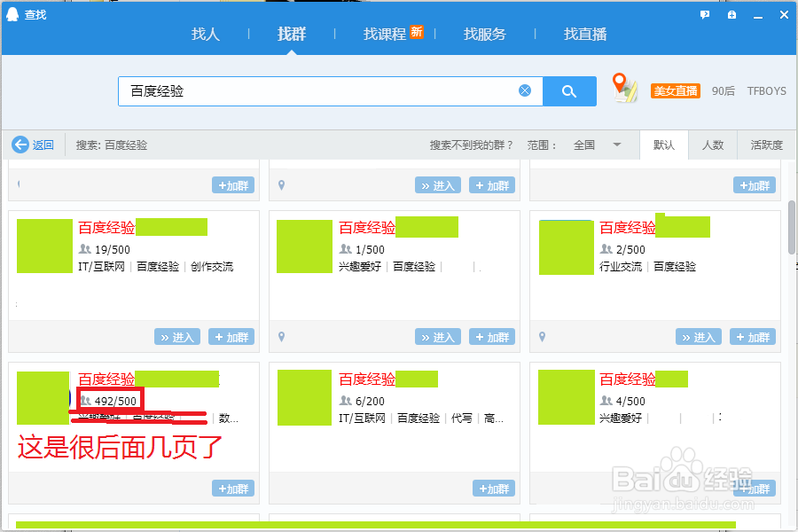Clear the search box with X icon

525,90
